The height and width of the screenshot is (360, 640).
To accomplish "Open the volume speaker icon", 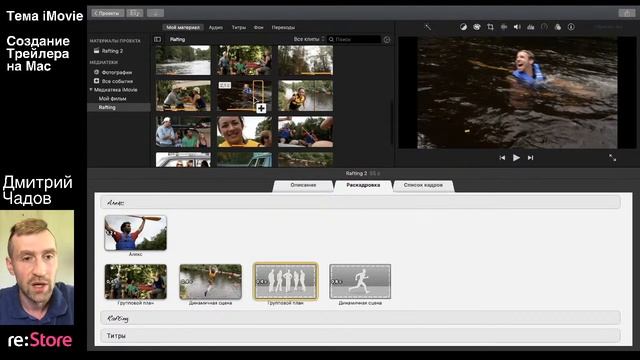I will coord(517,27).
